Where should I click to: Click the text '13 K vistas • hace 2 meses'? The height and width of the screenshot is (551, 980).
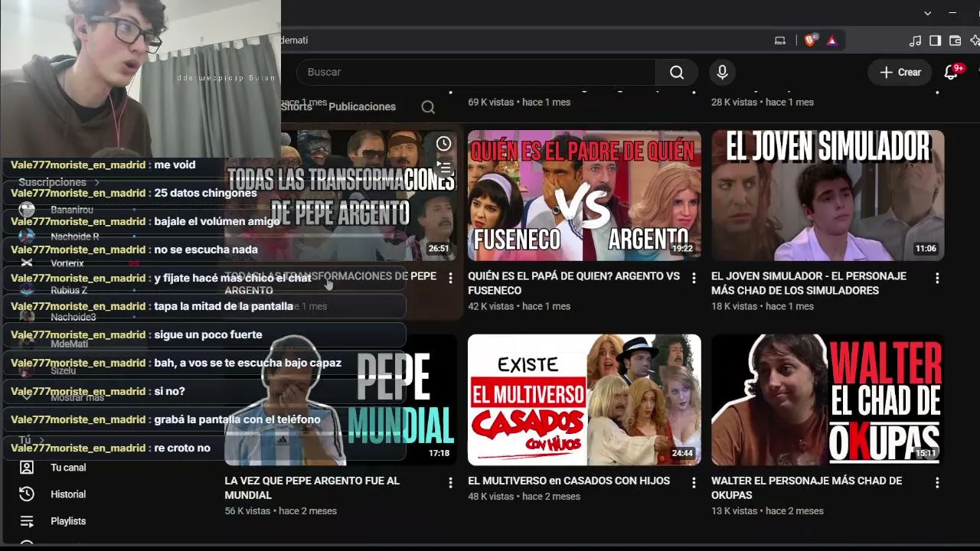(x=767, y=510)
